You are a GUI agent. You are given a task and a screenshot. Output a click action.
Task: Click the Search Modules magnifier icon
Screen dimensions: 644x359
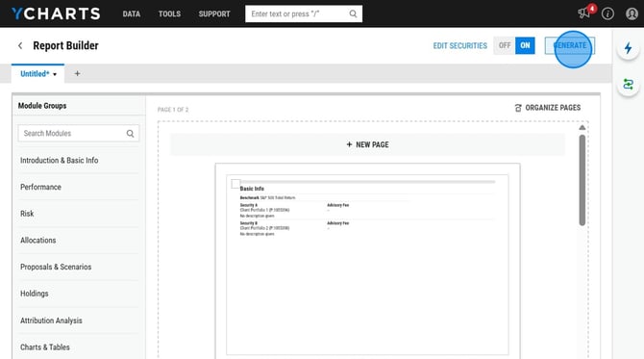pyautogui.click(x=130, y=133)
